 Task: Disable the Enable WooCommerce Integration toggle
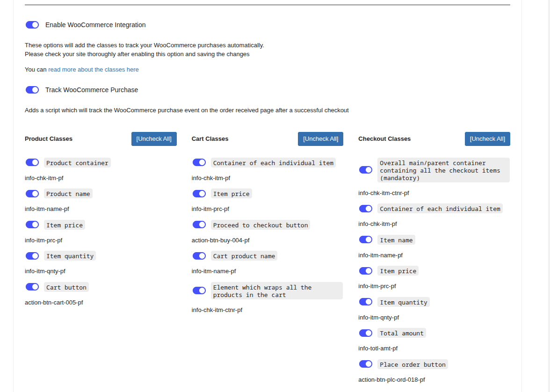pos(32,25)
